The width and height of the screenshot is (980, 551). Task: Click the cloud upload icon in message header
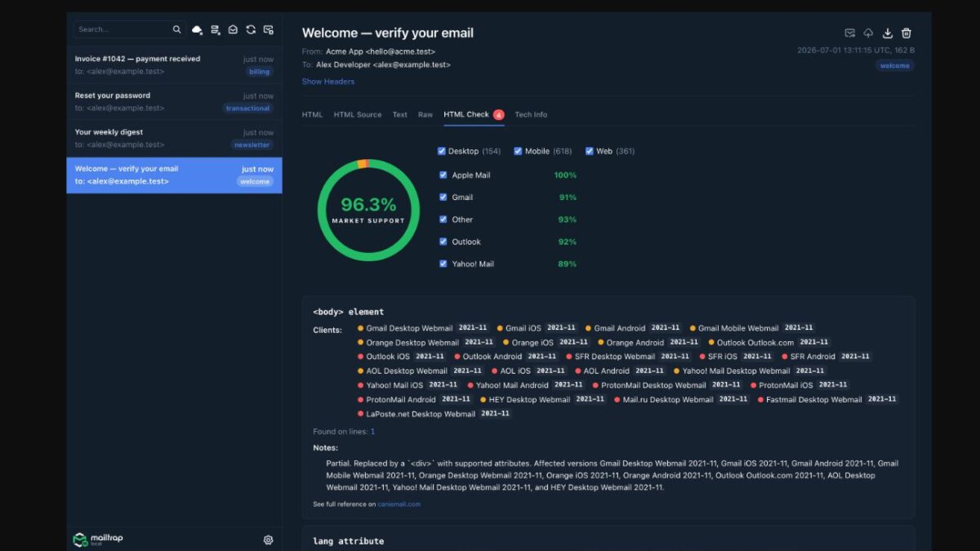[868, 33]
